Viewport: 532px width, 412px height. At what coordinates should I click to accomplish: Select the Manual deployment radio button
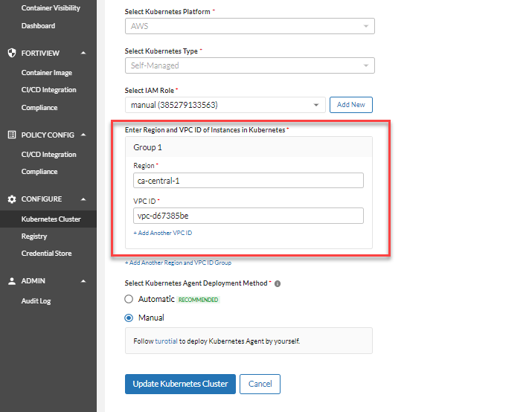[129, 318]
